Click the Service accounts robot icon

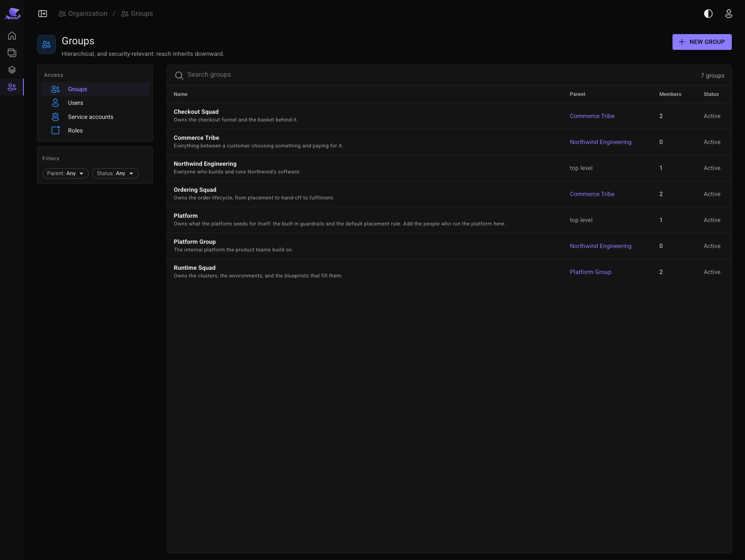click(55, 117)
